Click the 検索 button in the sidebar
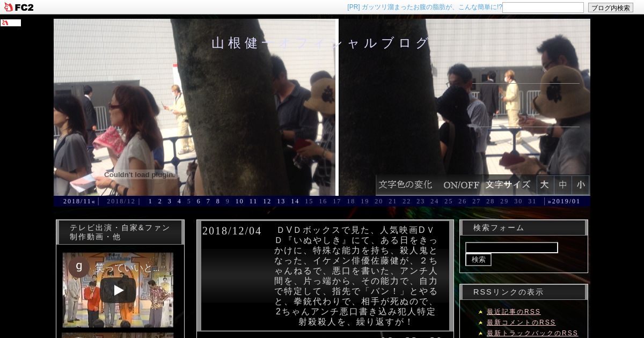Screen dimensions: 644x338 478,260
